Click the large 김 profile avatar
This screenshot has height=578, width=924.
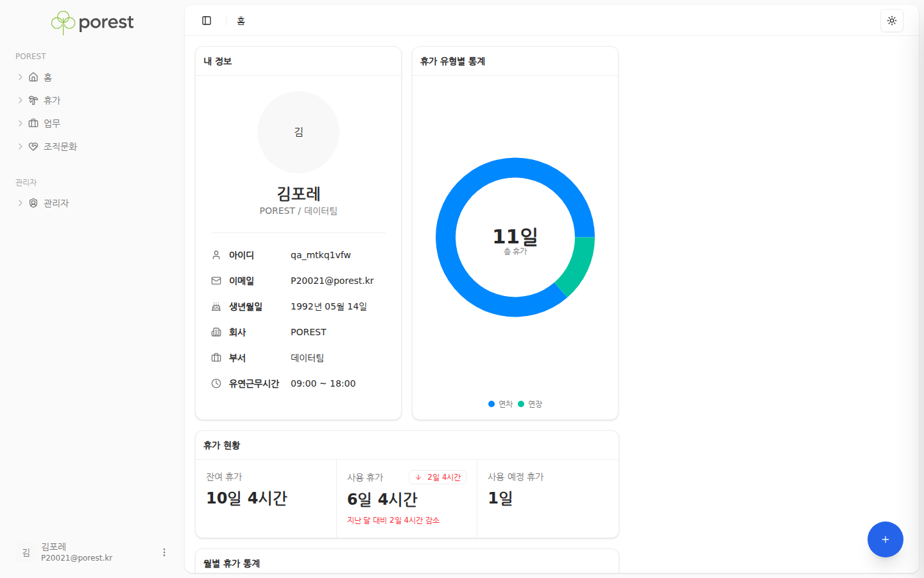(x=298, y=132)
